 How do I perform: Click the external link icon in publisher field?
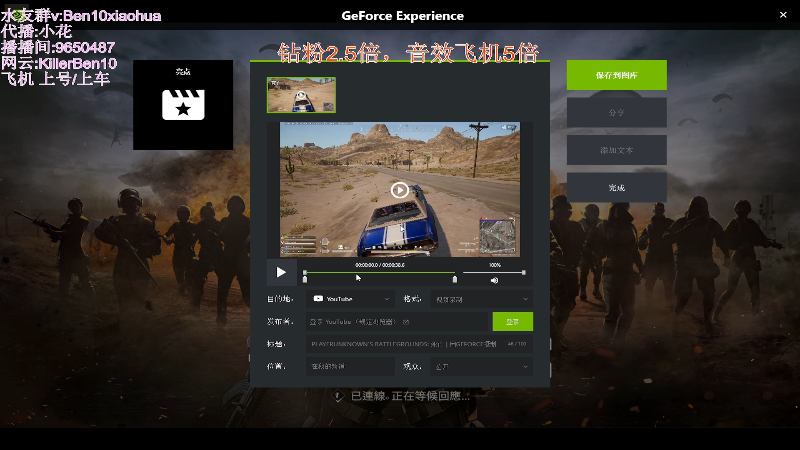406,322
